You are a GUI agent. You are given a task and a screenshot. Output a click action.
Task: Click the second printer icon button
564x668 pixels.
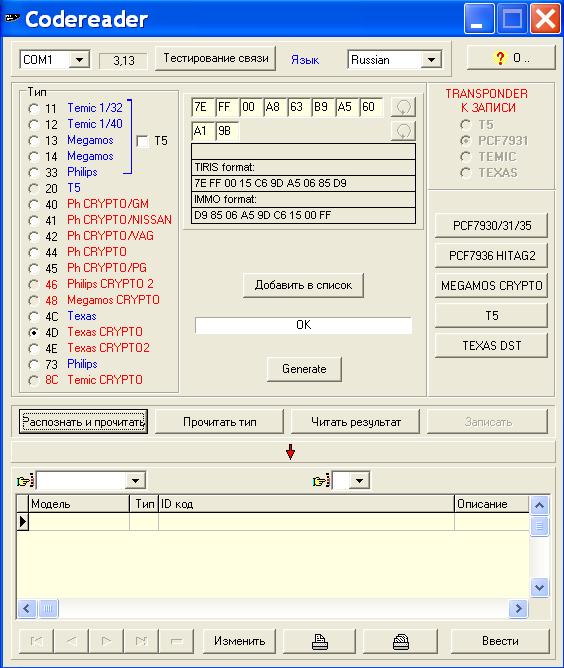tap(400, 641)
